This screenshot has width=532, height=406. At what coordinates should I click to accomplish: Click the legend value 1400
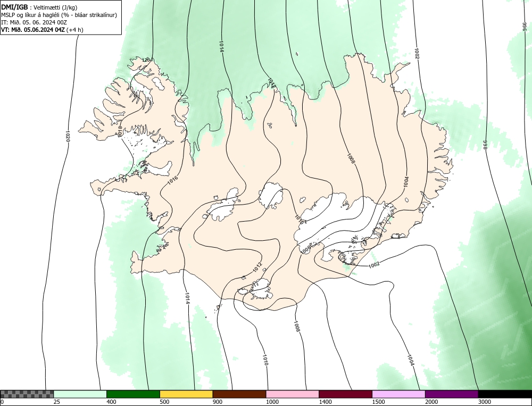coord(325,402)
